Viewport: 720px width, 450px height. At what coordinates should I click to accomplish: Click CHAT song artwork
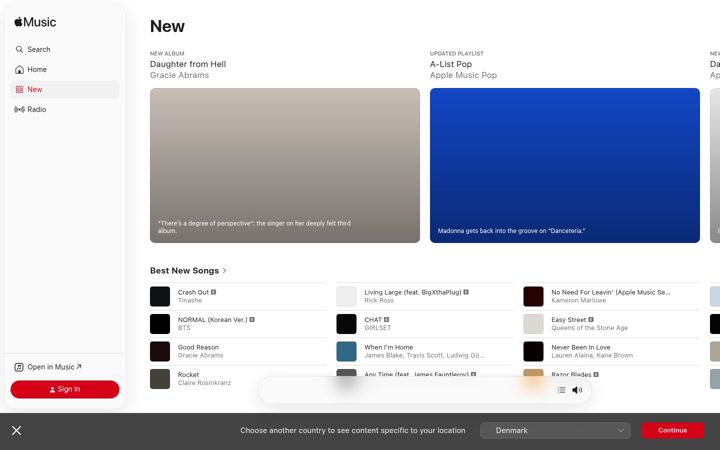pyautogui.click(x=346, y=324)
